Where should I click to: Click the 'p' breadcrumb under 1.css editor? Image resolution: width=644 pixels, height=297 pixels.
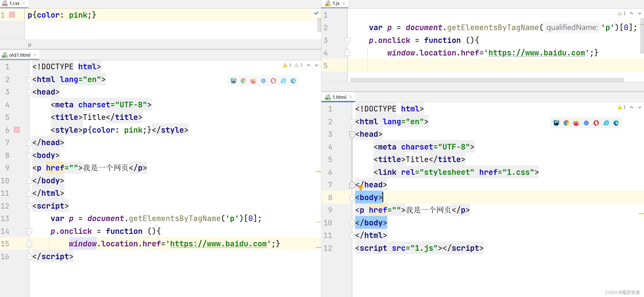pos(30,45)
